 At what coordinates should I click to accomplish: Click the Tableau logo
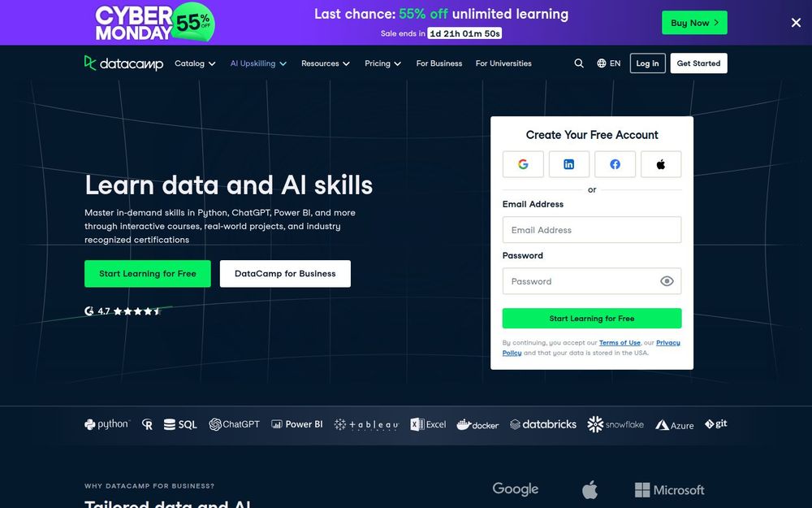[367, 425]
